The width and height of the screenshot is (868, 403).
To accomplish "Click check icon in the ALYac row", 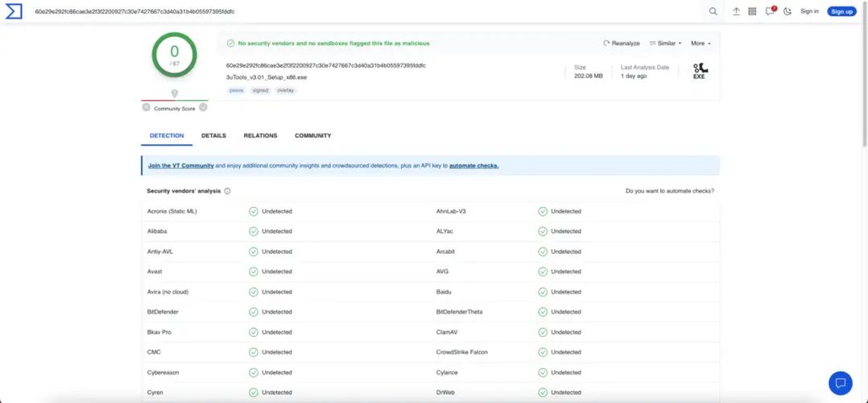I will coord(543,231).
